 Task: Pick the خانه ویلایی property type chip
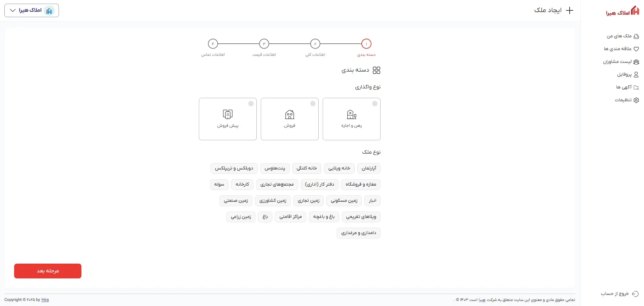tap(339, 168)
